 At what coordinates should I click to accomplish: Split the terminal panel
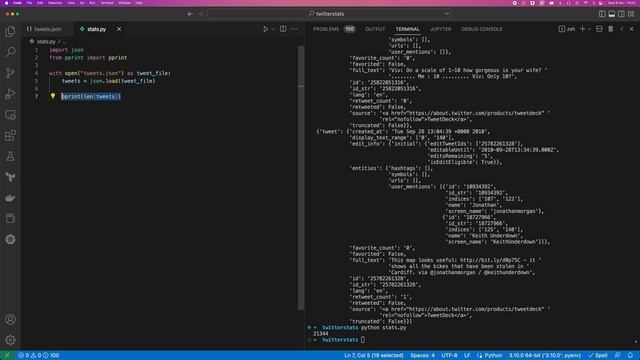[x=599, y=29]
